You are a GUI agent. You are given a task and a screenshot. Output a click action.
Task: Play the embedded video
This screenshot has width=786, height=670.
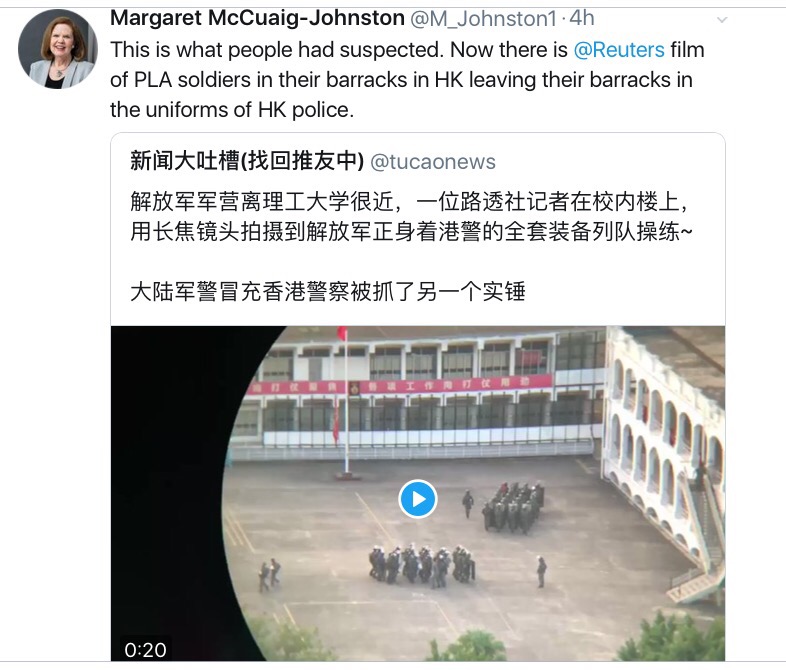(x=418, y=499)
